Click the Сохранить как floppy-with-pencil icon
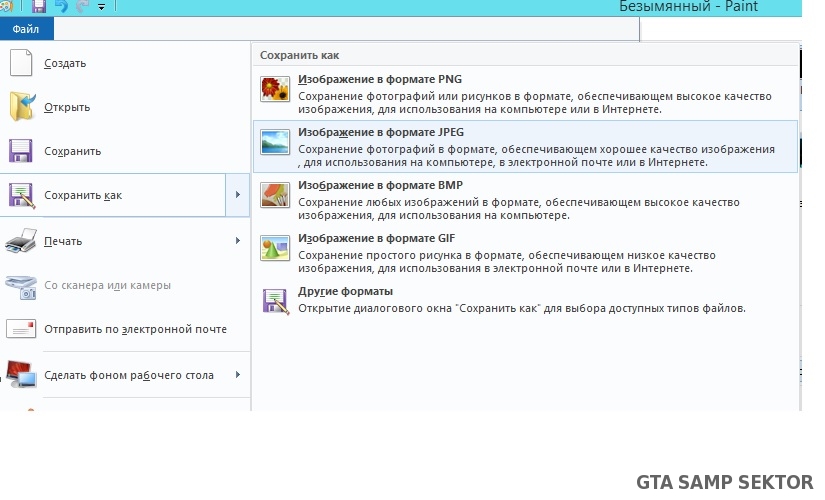This screenshot has width=825, height=500. click(22, 195)
